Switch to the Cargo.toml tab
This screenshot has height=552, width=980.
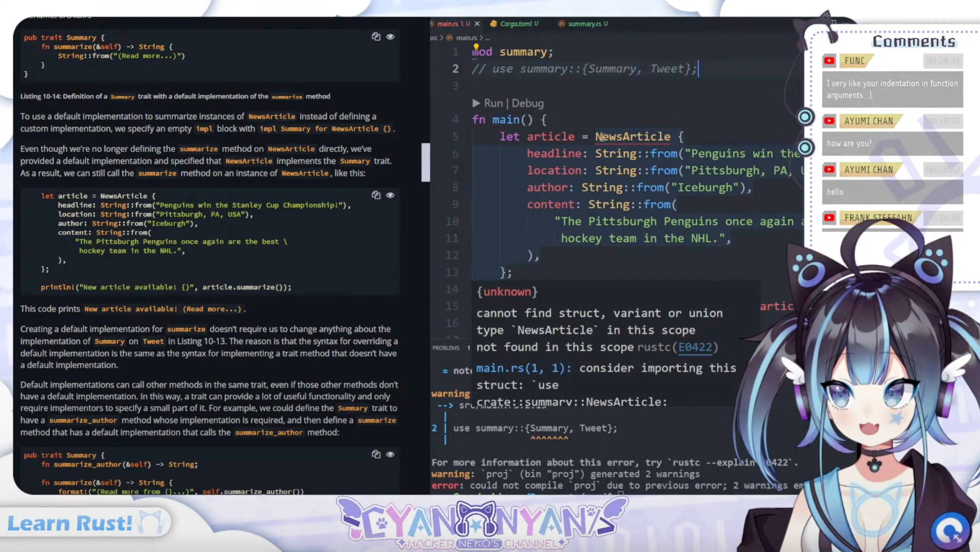pos(516,24)
